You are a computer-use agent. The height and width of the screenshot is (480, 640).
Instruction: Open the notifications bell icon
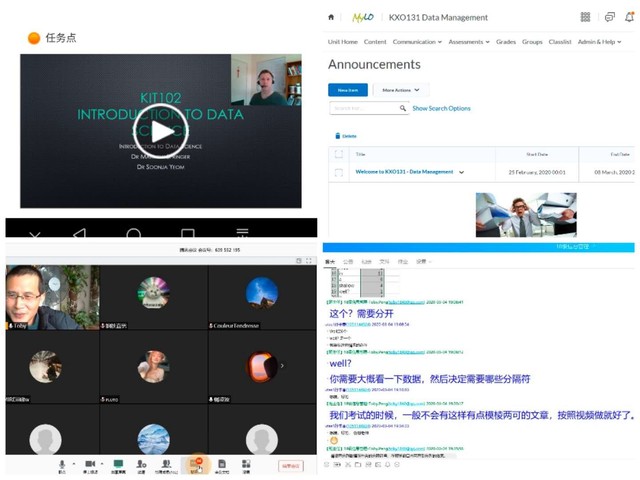point(631,18)
